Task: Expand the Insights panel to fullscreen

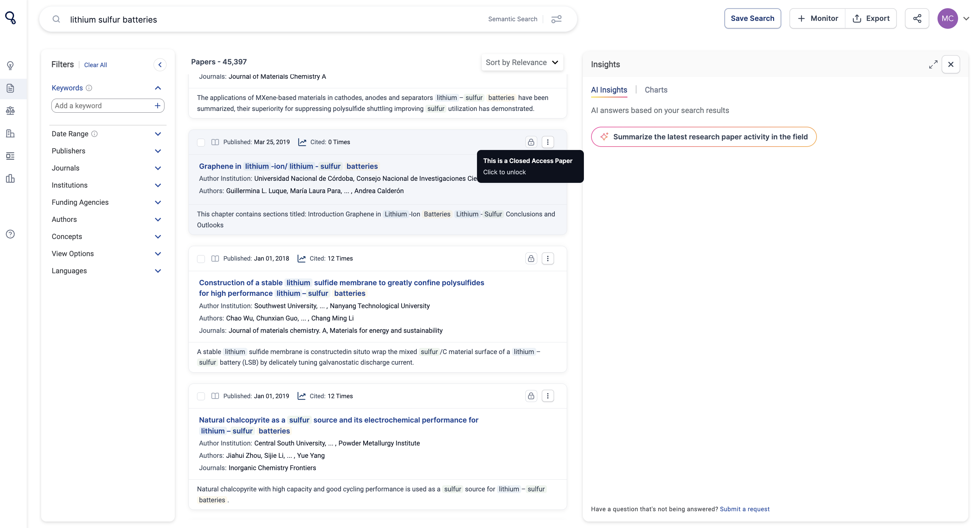Action: coord(933,65)
